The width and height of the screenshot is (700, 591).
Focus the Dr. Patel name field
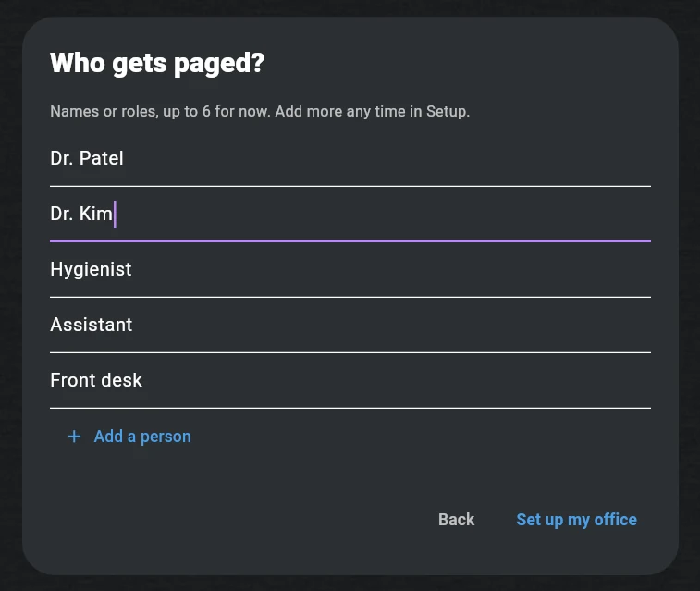pyautogui.click(x=350, y=159)
